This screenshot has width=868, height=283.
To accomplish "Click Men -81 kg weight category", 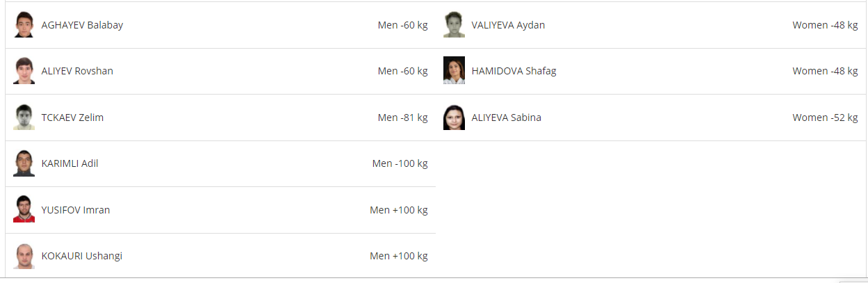I will (x=402, y=118).
